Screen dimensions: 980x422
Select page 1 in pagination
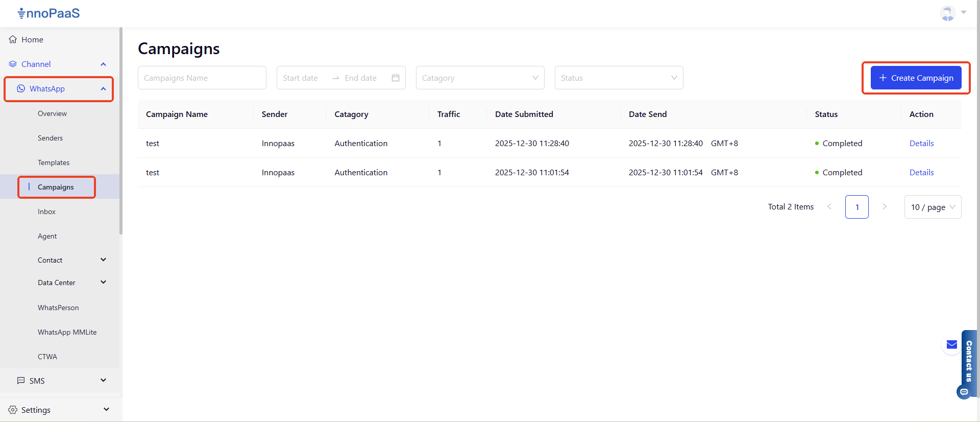(x=856, y=207)
